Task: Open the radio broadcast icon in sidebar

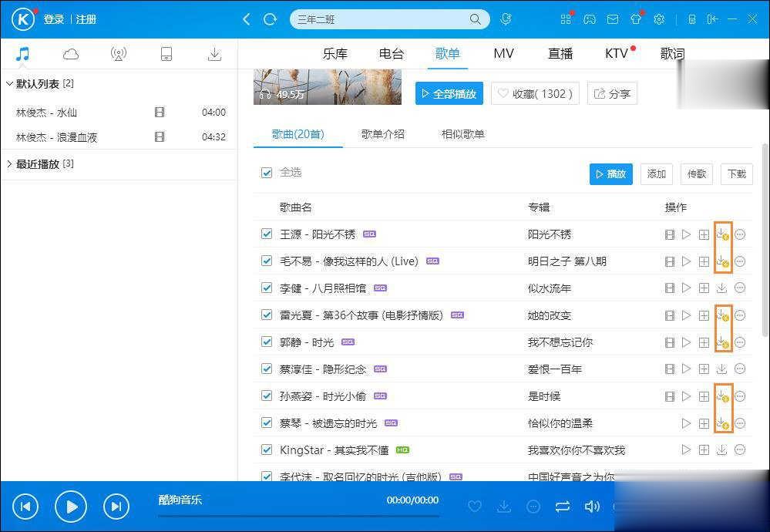Action: tap(118, 53)
